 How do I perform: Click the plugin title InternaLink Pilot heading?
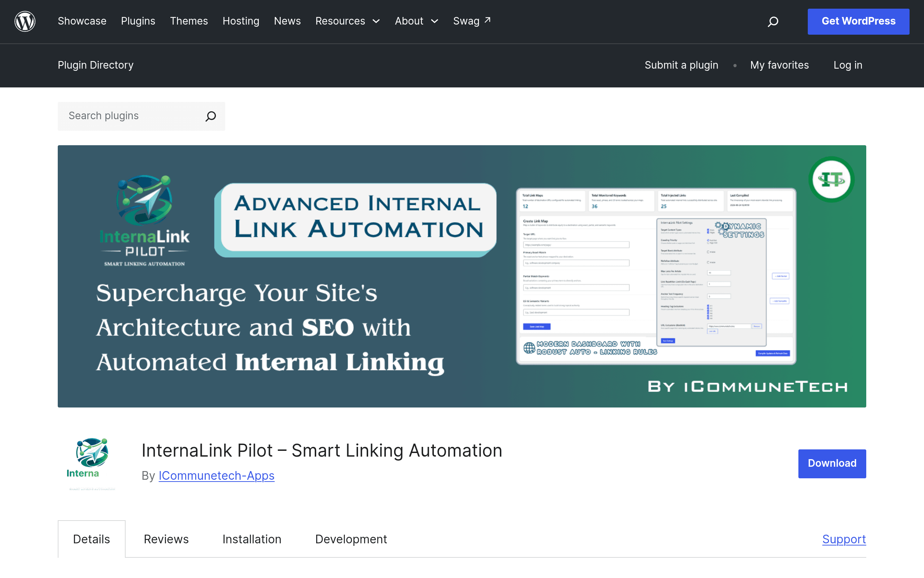pyautogui.click(x=322, y=450)
